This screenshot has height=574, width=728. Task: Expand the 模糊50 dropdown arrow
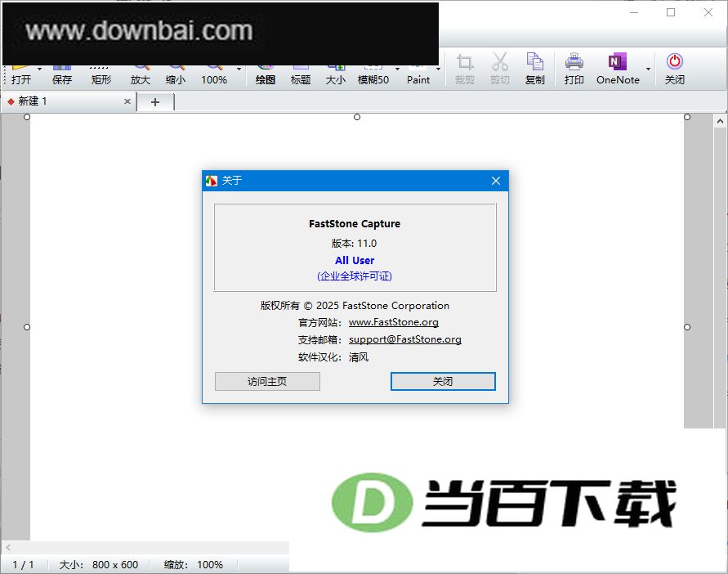pyautogui.click(x=397, y=70)
